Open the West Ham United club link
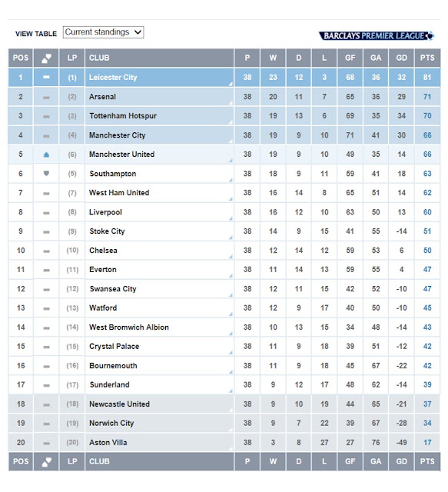This screenshot has width=448, height=492. [119, 193]
